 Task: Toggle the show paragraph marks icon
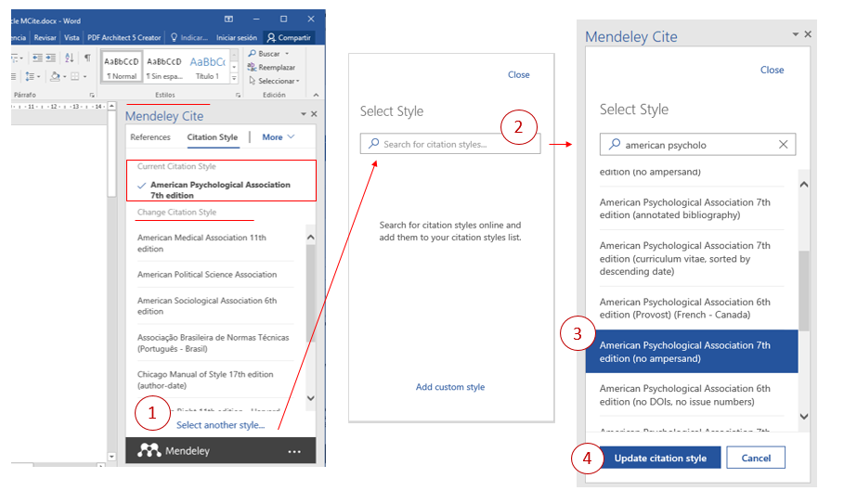tap(87, 57)
